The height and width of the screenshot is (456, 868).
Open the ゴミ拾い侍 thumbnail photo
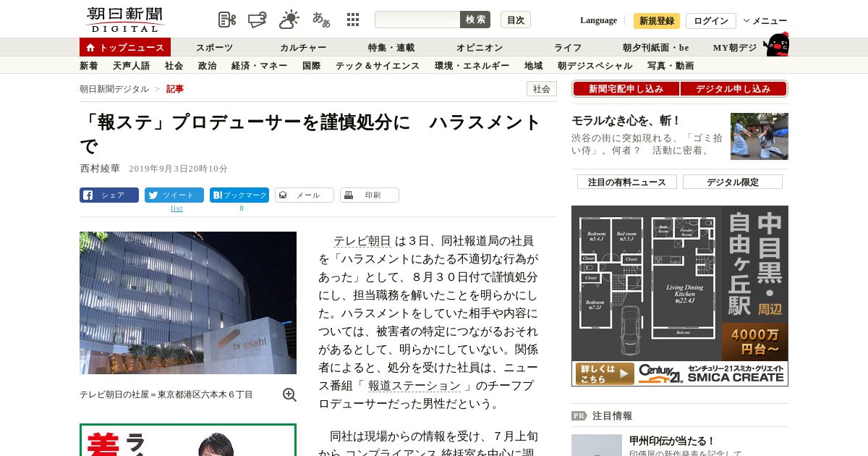click(x=759, y=136)
